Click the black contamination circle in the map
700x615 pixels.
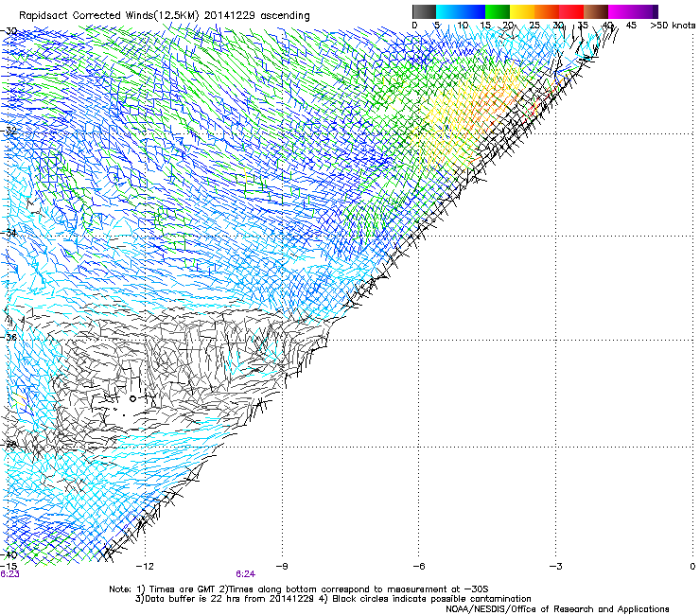click(x=132, y=398)
